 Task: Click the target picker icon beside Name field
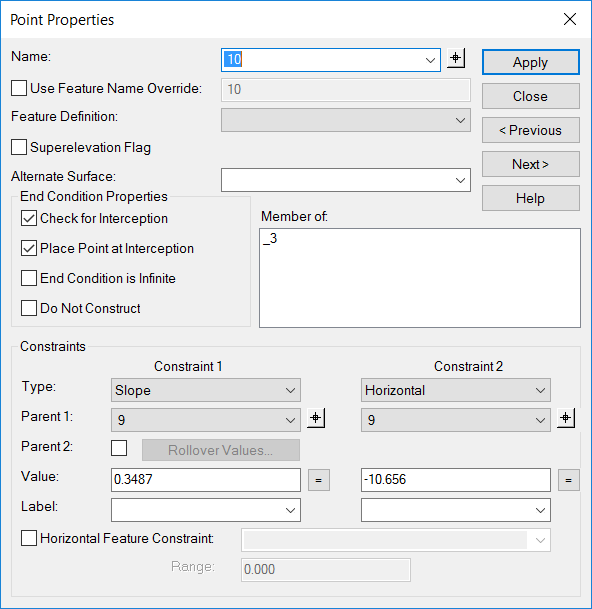[x=456, y=58]
